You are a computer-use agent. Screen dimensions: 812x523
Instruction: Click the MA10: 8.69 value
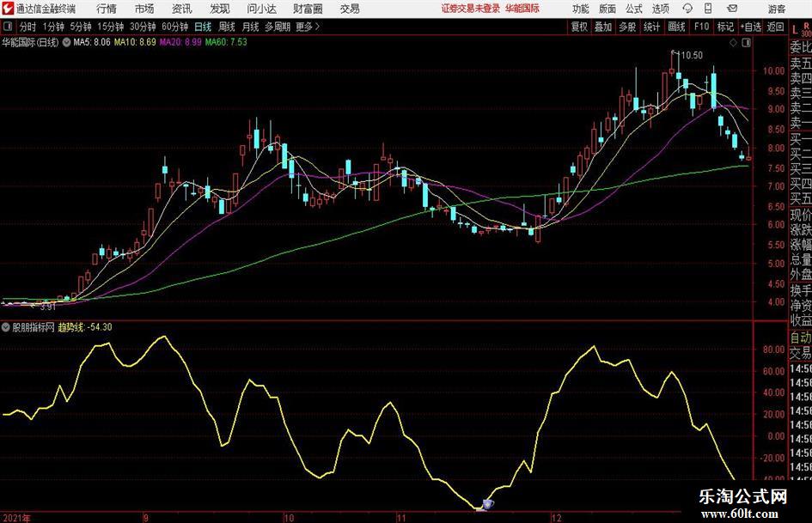point(135,42)
